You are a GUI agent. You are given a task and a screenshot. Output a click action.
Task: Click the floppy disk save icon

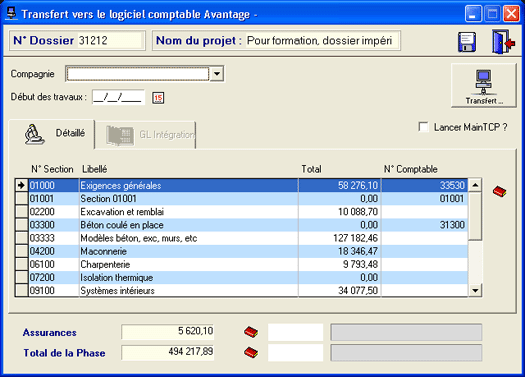click(x=467, y=42)
